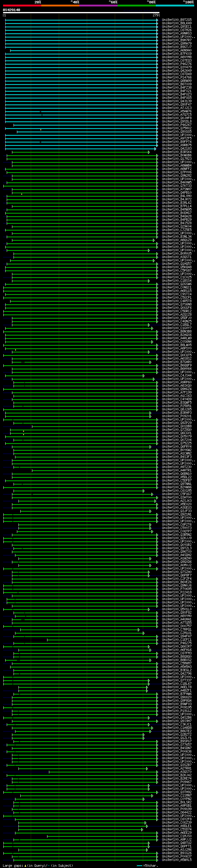Click the Large gaps legend text
This screenshot has height=868, width=197.
tap(38, 865)
